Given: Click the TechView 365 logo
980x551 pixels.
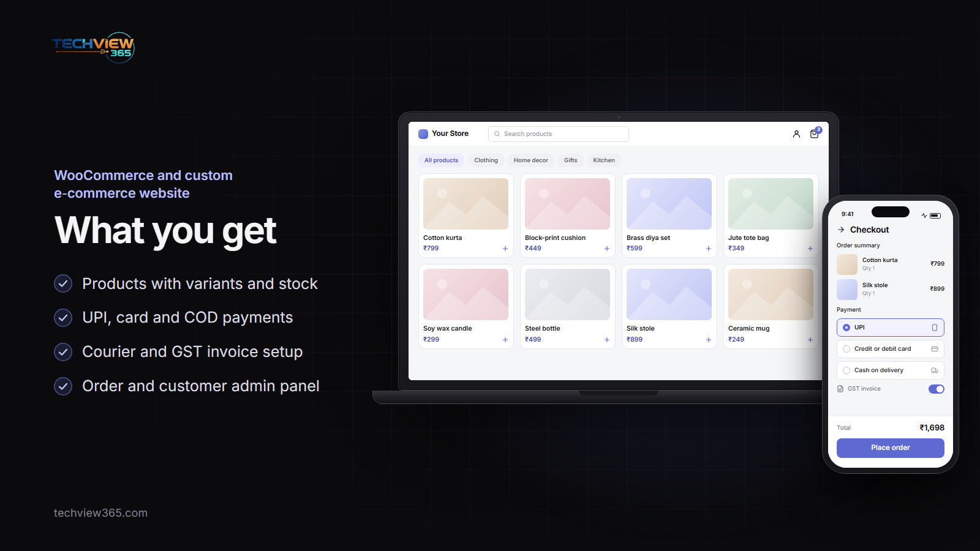Looking at the screenshot, I should click(93, 47).
